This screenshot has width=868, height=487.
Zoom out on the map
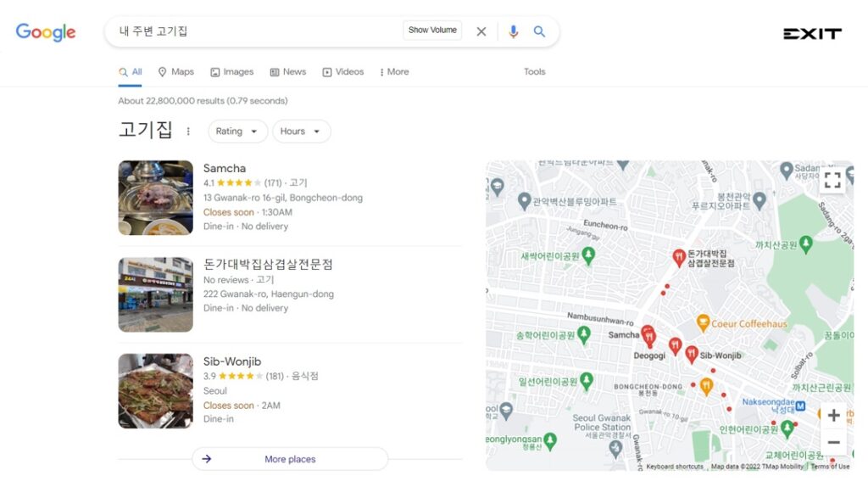833,442
